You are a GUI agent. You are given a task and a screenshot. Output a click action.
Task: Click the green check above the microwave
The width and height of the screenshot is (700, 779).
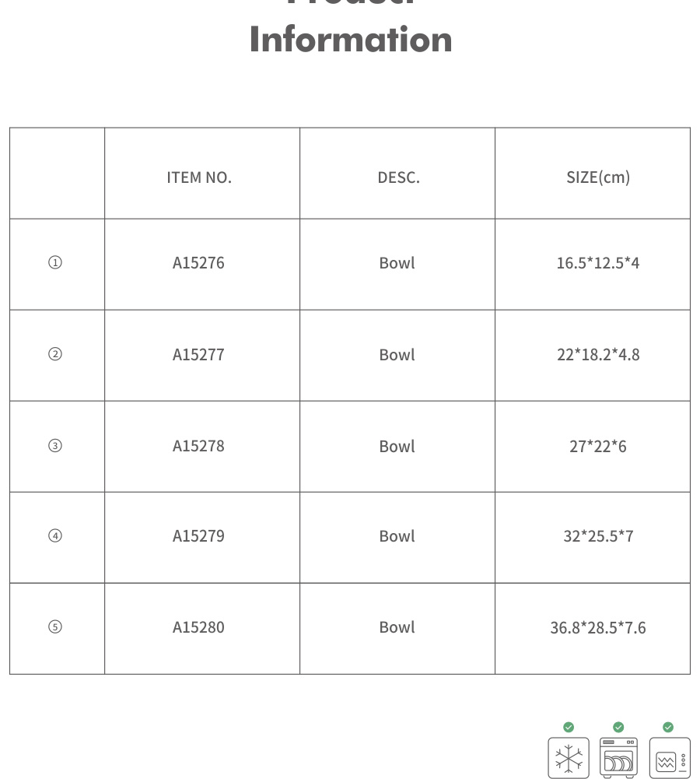(x=668, y=727)
